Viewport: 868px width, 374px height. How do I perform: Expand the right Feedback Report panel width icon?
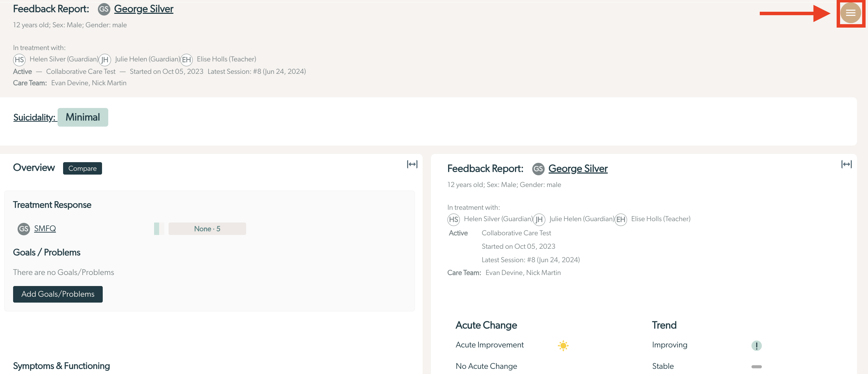[846, 164]
